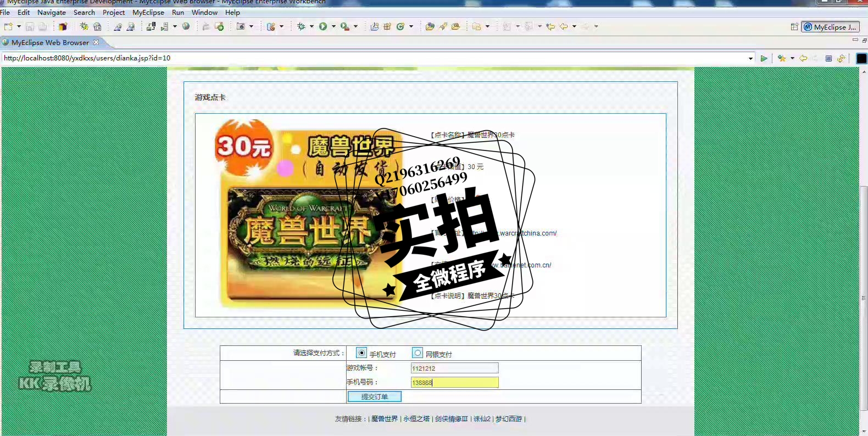The image size is (868, 436).
Task: Open the 魔兽世界 friend link
Action: [x=385, y=419]
